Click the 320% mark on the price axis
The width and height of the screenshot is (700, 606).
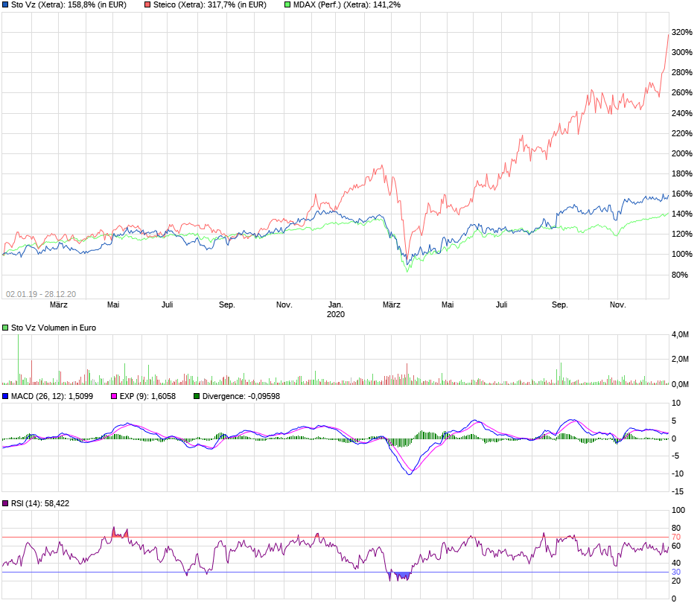[x=682, y=33]
